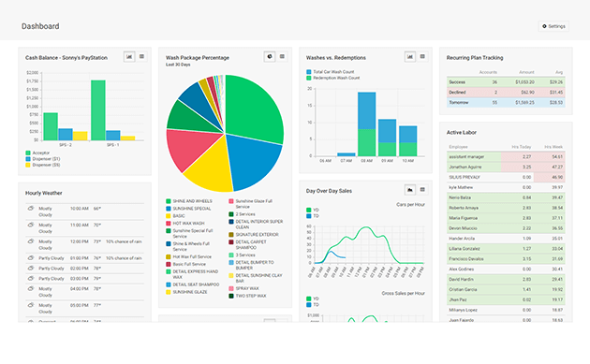
Task: Select the Tomorrow row in Recurring Plan Tracking
Action: 506,102
